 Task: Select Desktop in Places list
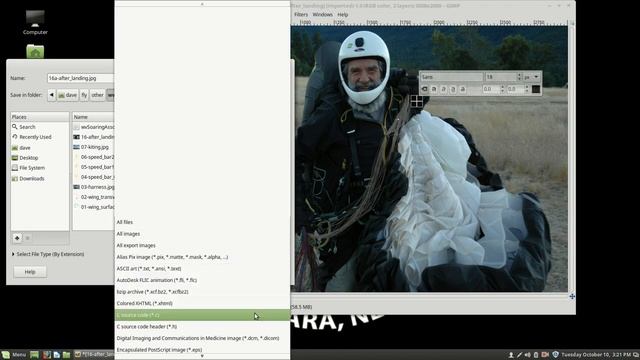tap(40, 158)
